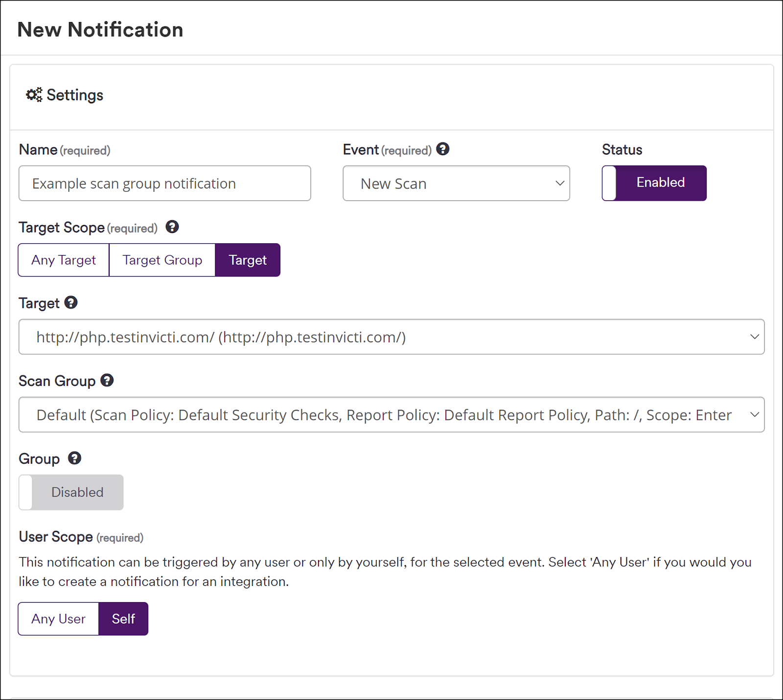
Task: Click the chevron on the Scan Group dropdown
Action: point(754,415)
